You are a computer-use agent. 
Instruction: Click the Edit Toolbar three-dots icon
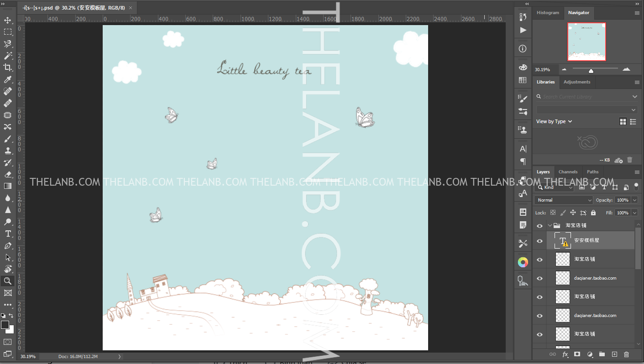(8, 305)
